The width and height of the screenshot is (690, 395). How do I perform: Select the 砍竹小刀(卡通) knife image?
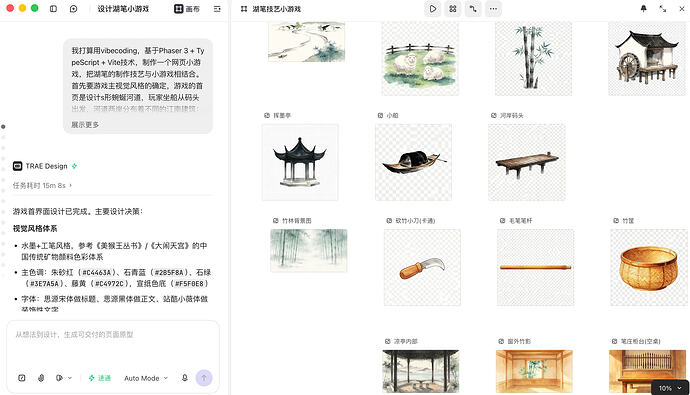422,267
